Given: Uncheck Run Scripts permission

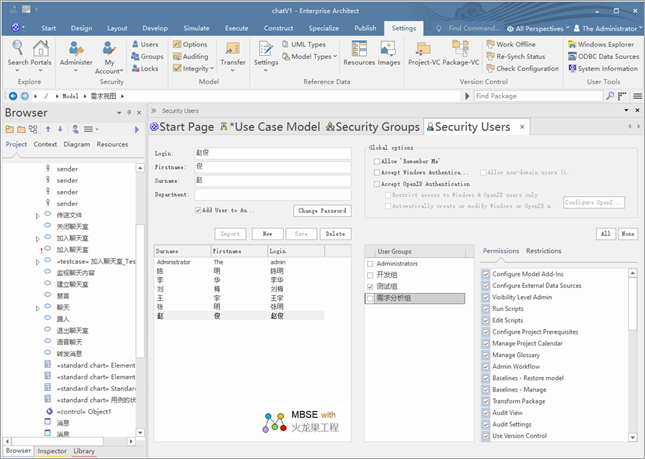Looking at the screenshot, I should (x=486, y=308).
